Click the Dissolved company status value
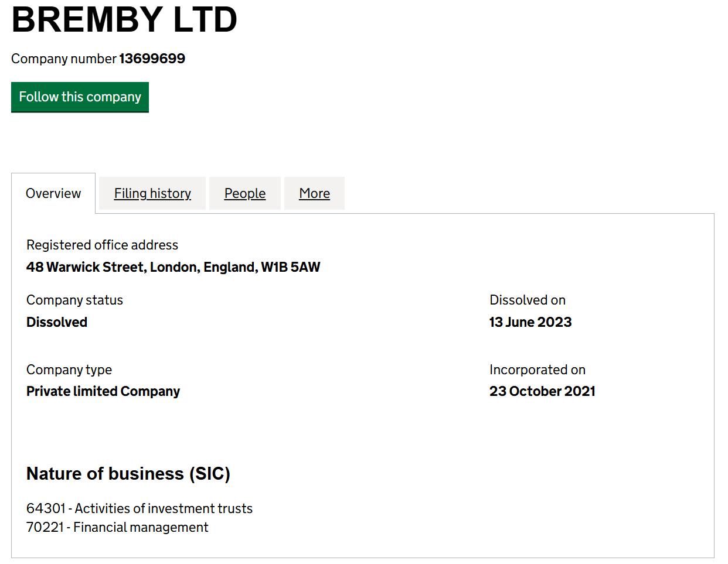 tap(57, 322)
